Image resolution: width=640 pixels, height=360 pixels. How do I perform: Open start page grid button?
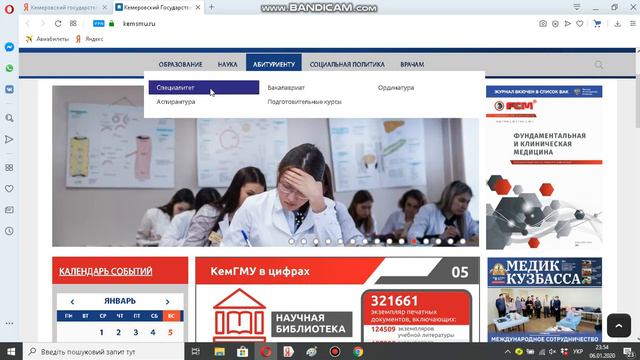[73, 24]
